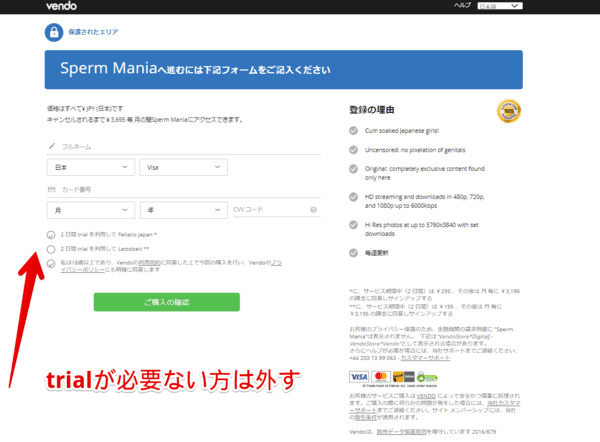Click check icon beside Cum soaked Japanese girls
Viewport: 600px width, 442px height.
[x=354, y=130]
